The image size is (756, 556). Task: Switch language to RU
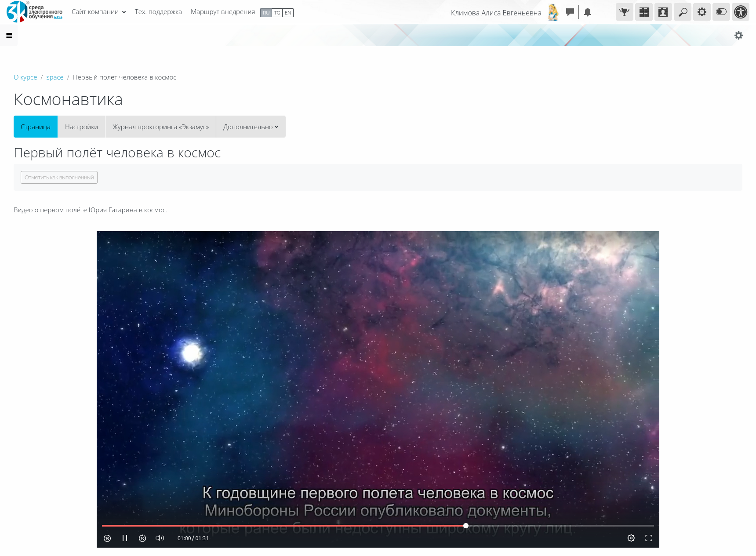(266, 13)
